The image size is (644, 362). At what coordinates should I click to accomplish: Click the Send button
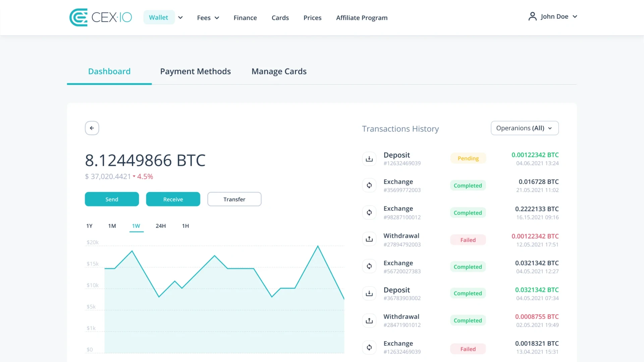pyautogui.click(x=112, y=199)
